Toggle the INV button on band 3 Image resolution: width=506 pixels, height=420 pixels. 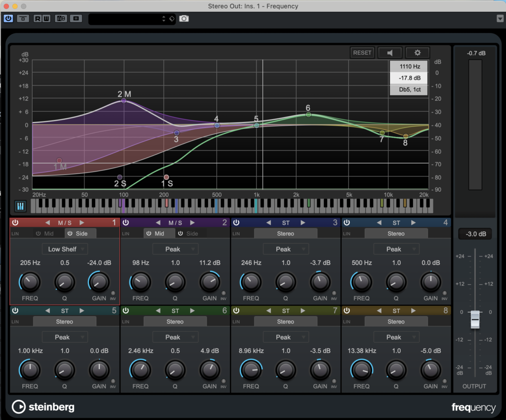(x=334, y=294)
